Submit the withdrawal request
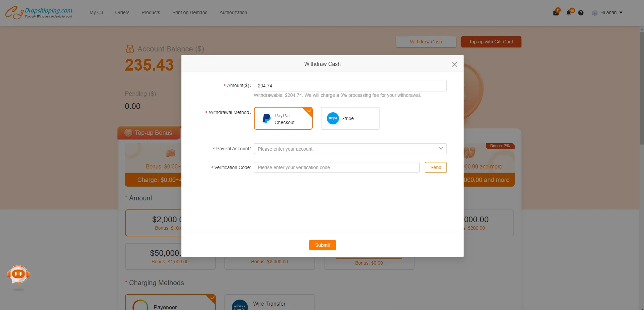Image resolution: width=644 pixels, height=310 pixels. click(x=322, y=245)
